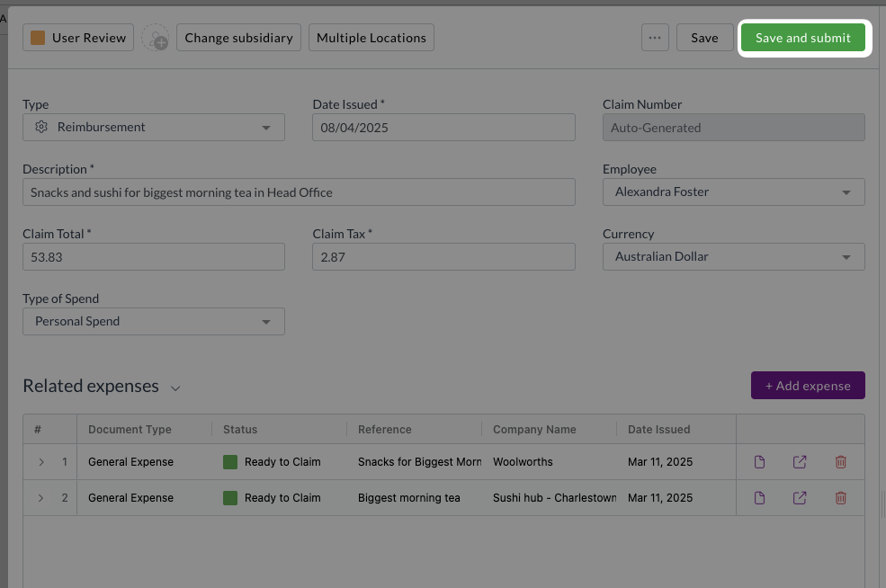This screenshot has height=588, width=886.
Task: Collapse the Related expenses section
Action: click(175, 388)
